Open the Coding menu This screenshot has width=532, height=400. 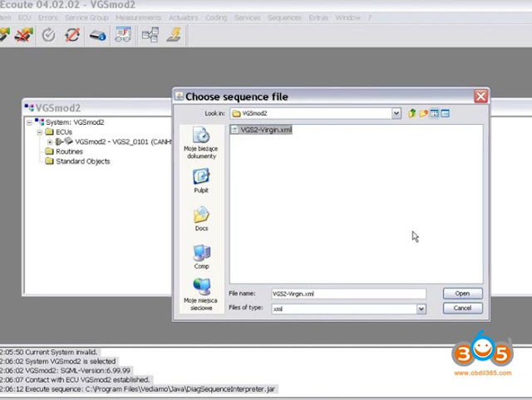coord(216,17)
